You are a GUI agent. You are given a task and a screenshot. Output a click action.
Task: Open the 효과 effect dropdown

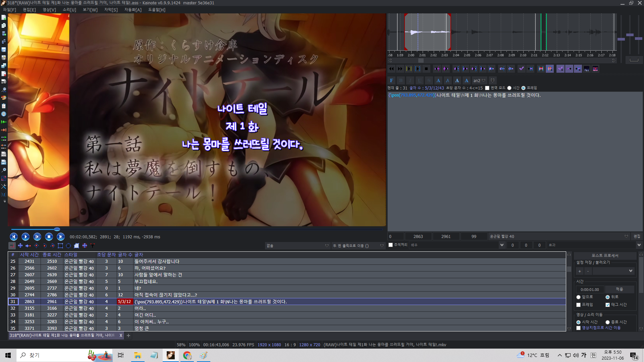tap(595, 245)
